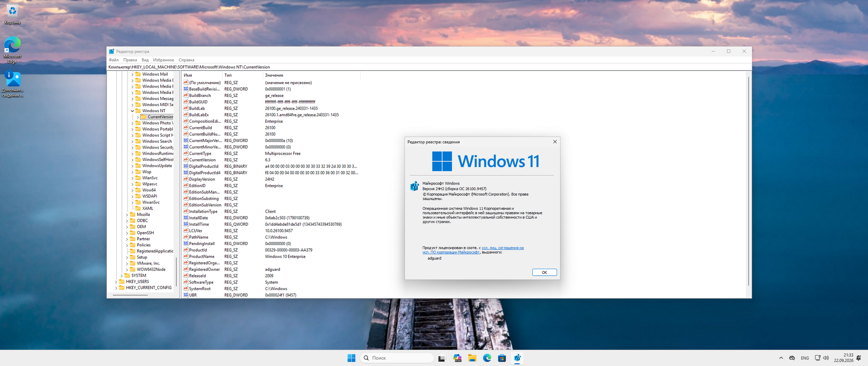Open Microsoft Store from the taskbar
Viewport: 868px width, 366px height.
(x=502, y=358)
